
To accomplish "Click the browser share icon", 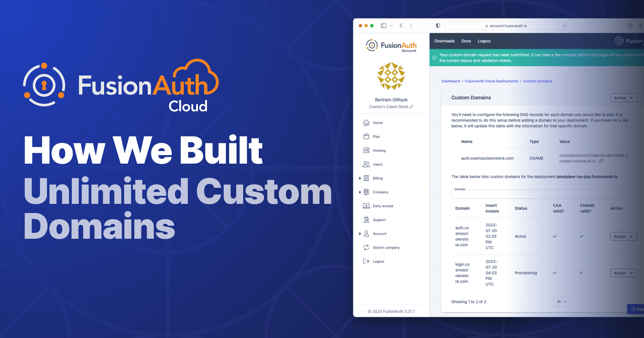I will pyautogui.click(x=630, y=25).
